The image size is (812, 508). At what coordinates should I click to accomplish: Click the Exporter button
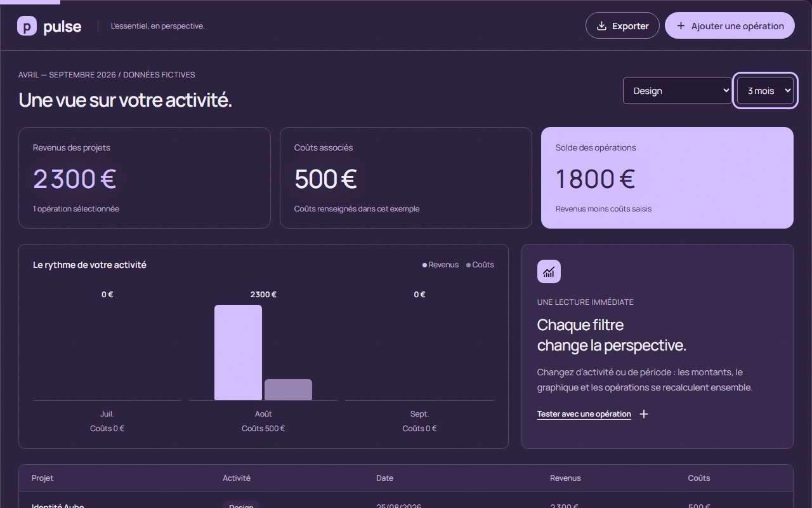point(622,26)
